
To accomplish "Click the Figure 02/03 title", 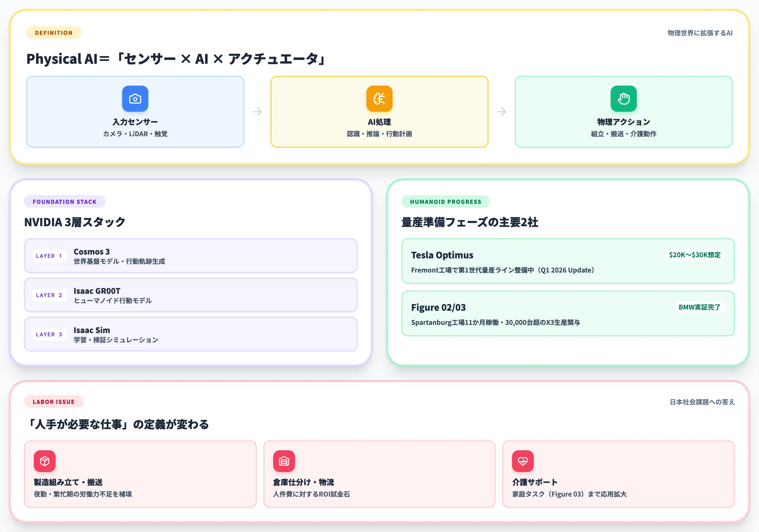I will (x=438, y=307).
